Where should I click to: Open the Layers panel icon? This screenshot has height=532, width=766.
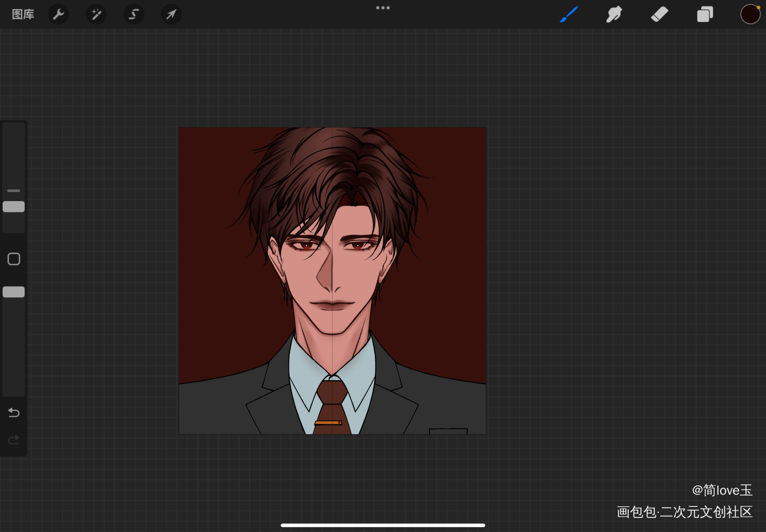click(705, 14)
